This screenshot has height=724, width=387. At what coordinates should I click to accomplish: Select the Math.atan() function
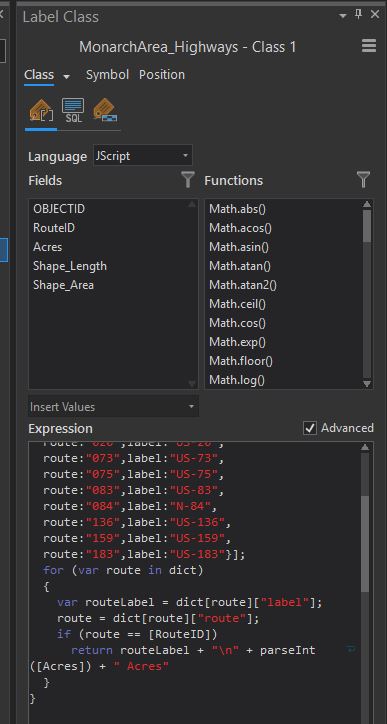click(240, 266)
